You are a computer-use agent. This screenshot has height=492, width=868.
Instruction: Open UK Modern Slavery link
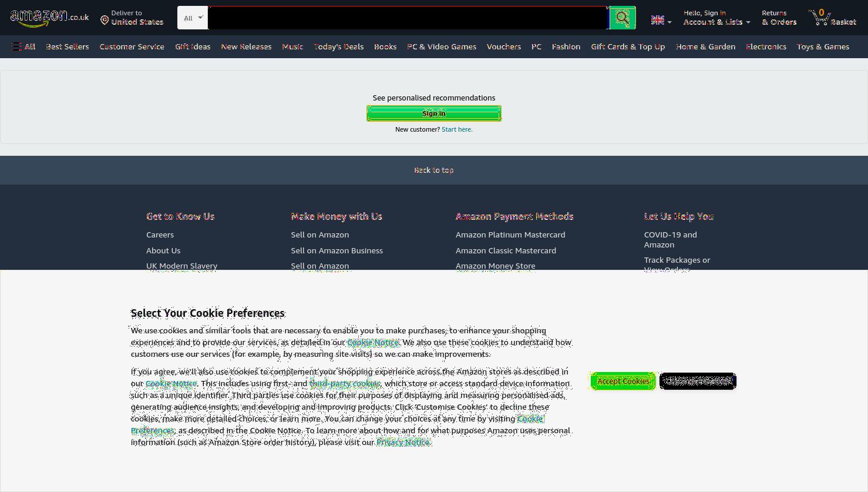181,266
